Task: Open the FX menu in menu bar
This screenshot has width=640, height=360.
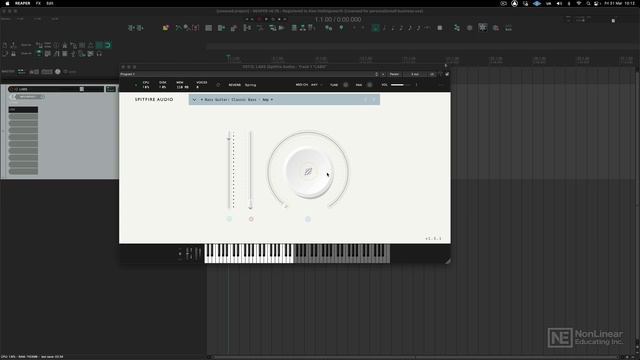Action: (x=38, y=3)
